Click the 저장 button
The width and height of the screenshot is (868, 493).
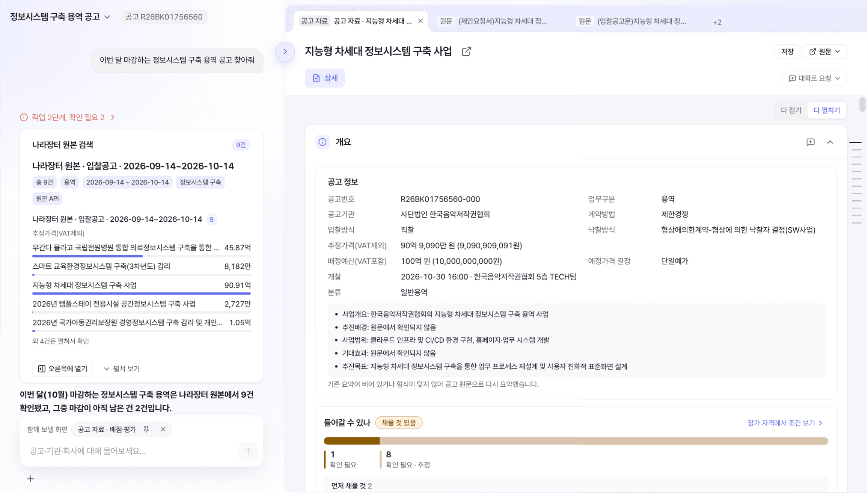click(x=787, y=51)
